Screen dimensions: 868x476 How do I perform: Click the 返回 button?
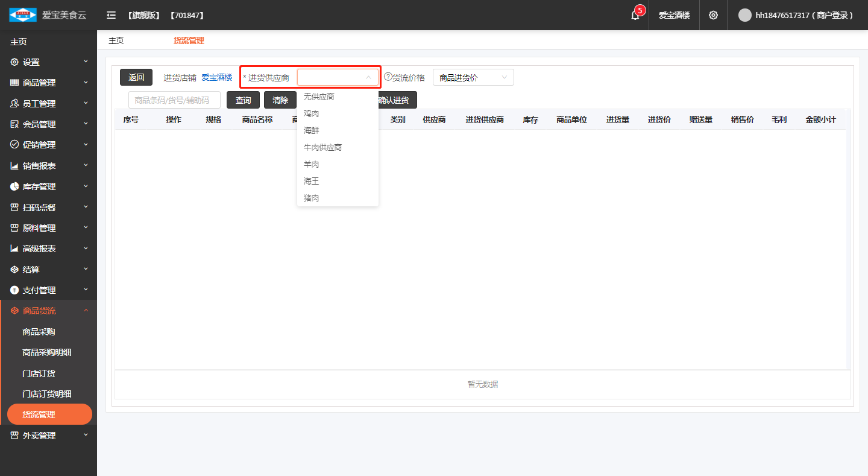(x=136, y=77)
